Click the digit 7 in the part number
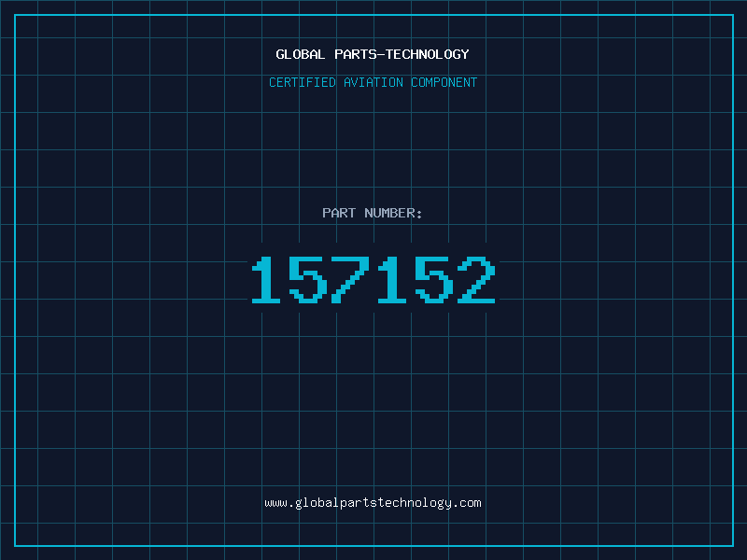 point(350,280)
